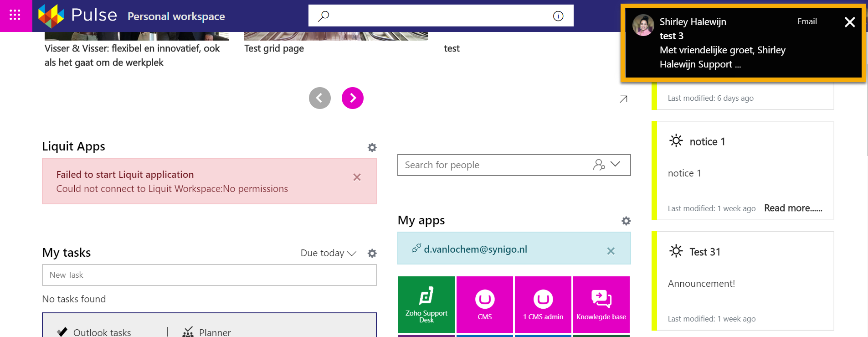Click the d.vanlochem@synigo.nl account link
Image resolution: width=868 pixels, height=337 pixels.
[x=475, y=249]
